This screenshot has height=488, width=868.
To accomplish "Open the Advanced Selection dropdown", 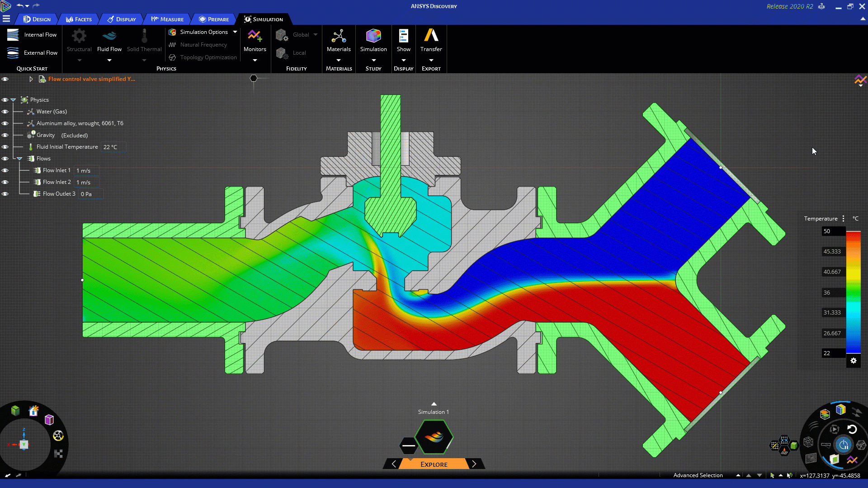I will pyautogui.click(x=738, y=475).
